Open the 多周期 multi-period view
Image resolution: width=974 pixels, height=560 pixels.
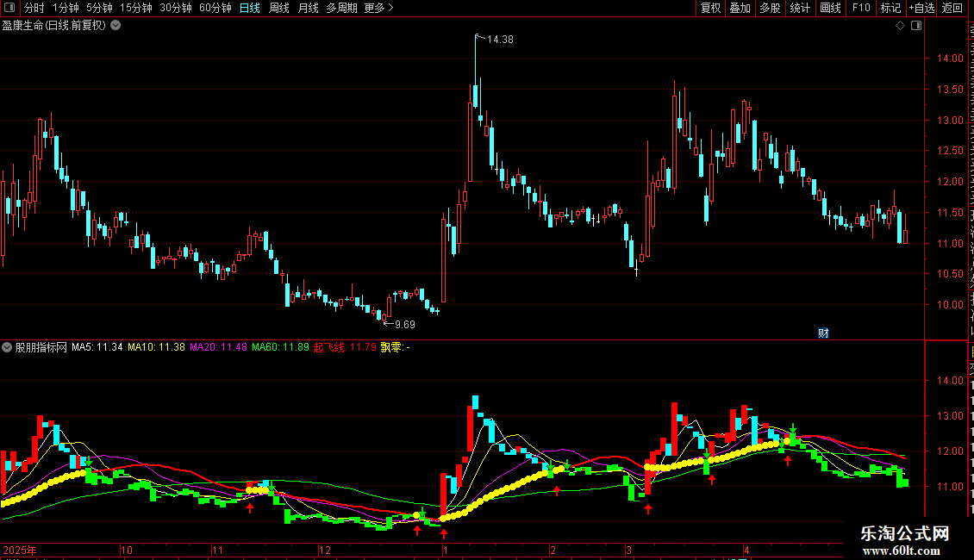(341, 8)
